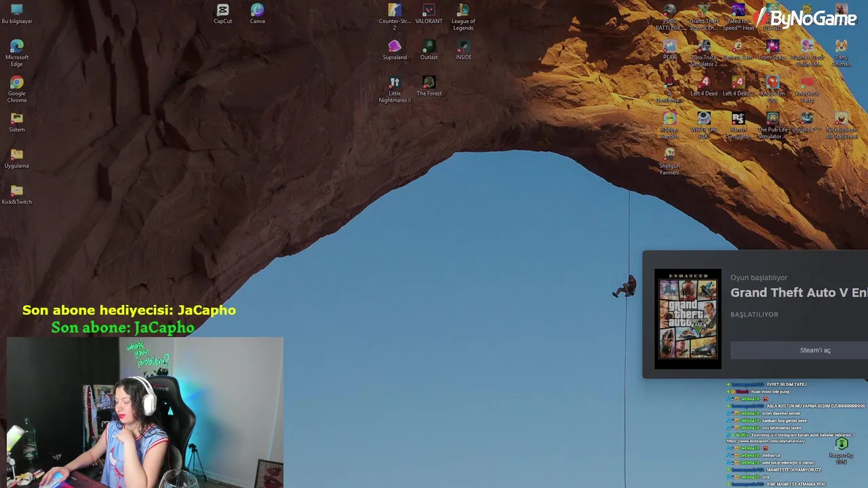The height and width of the screenshot is (488, 868).
Task: Click chat message YİNE MANİFEST ATMAMA PEKİ
Action: tap(795, 484)
